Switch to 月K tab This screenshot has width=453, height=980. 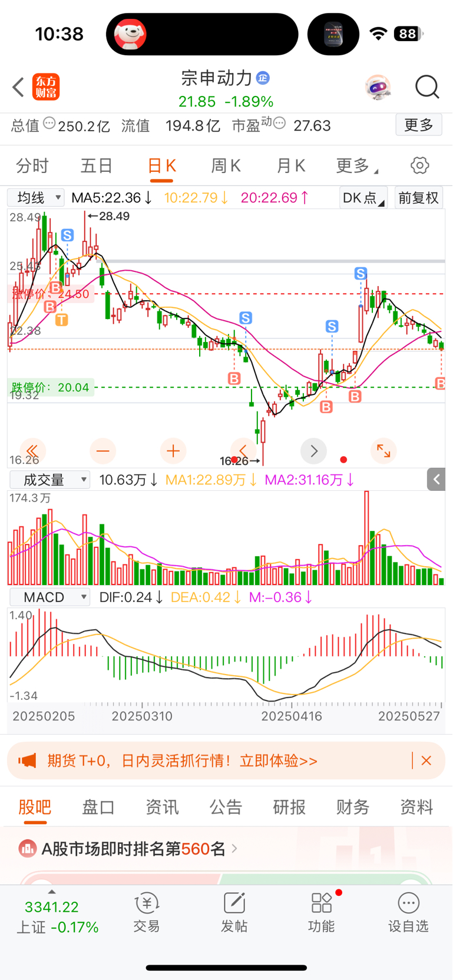click(291, 166)
